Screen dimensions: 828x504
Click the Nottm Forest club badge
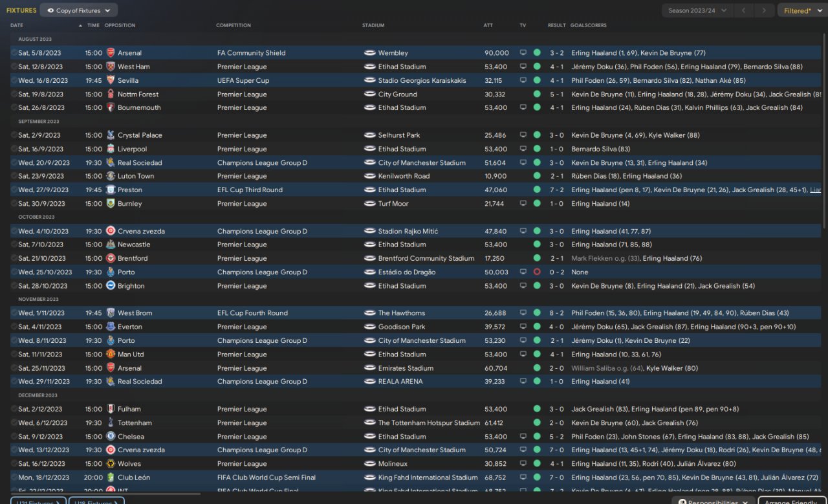coord(111,94)
